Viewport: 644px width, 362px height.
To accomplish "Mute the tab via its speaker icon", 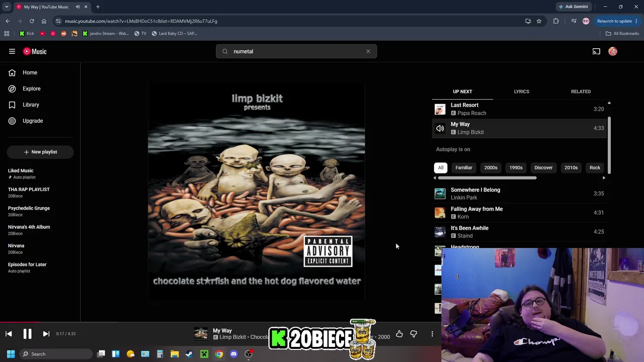I will point(77,7).
